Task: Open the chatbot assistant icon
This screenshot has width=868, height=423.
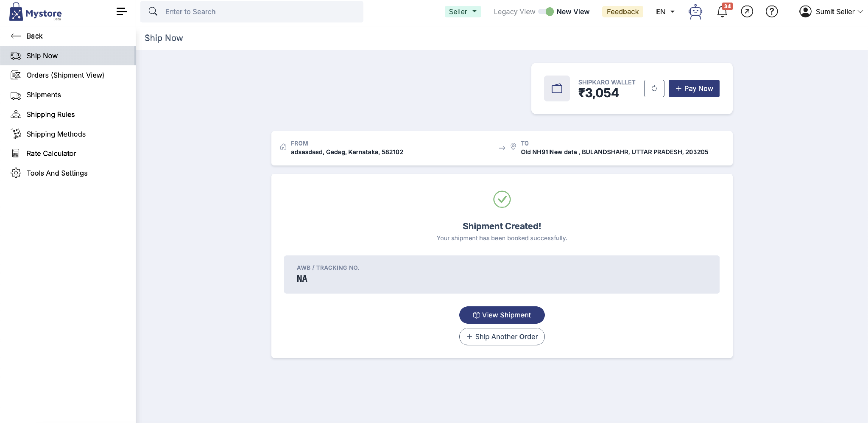Action: click(695, 12)
